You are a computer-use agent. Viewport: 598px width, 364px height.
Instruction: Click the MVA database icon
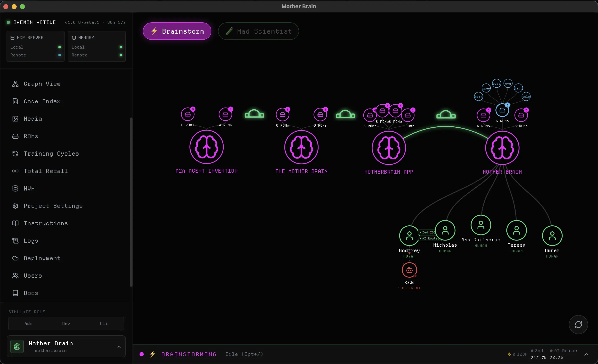tap(15, 188)
